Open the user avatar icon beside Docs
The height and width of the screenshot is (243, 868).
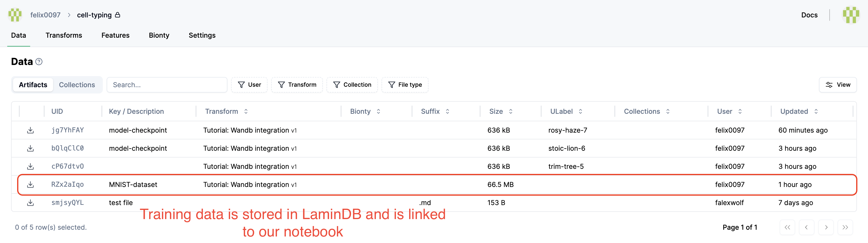pyautogui.click(x=851, y=15)
